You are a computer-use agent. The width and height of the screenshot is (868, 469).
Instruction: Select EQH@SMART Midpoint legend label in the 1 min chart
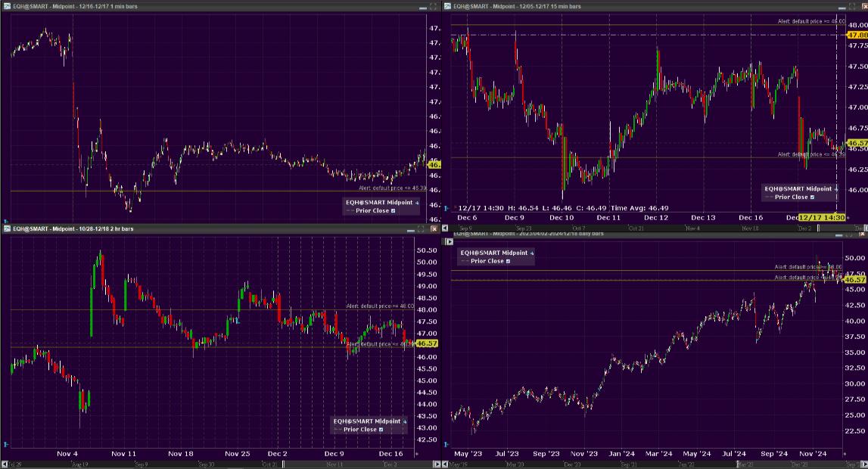click(379, 203)
